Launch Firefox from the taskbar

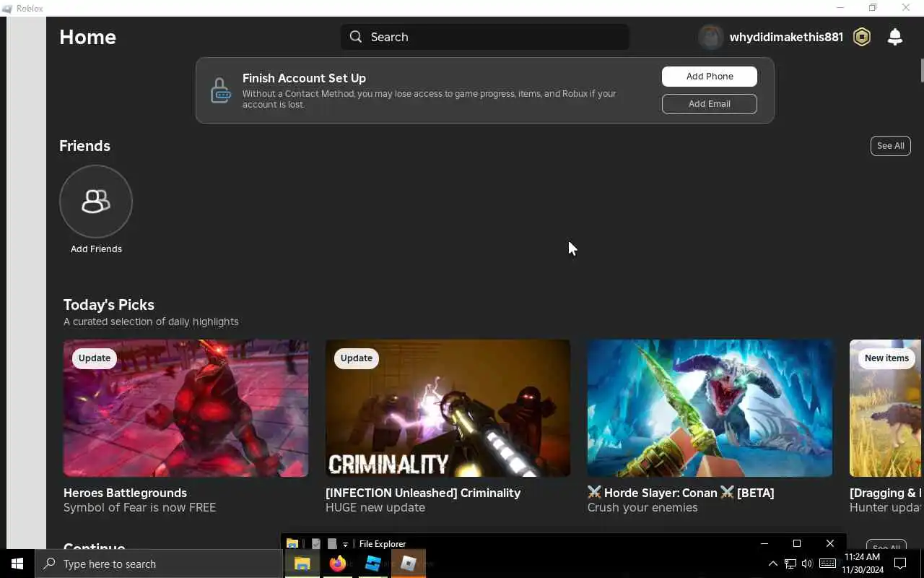(x=338, y=564)
